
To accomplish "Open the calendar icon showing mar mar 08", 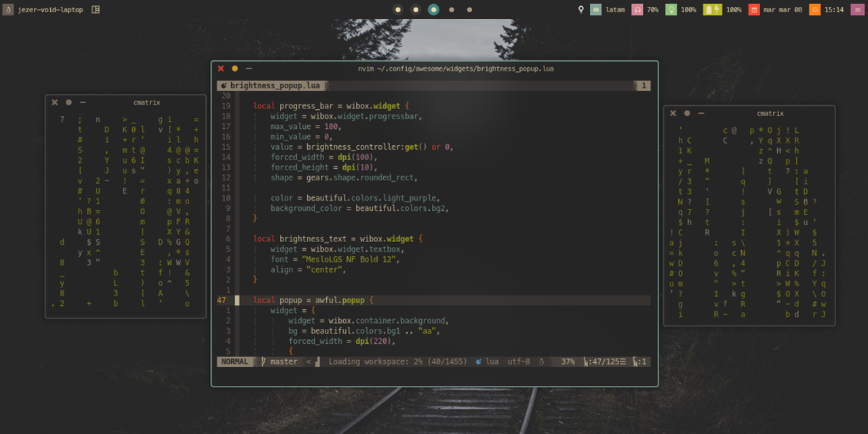I will tap(753, 9).
